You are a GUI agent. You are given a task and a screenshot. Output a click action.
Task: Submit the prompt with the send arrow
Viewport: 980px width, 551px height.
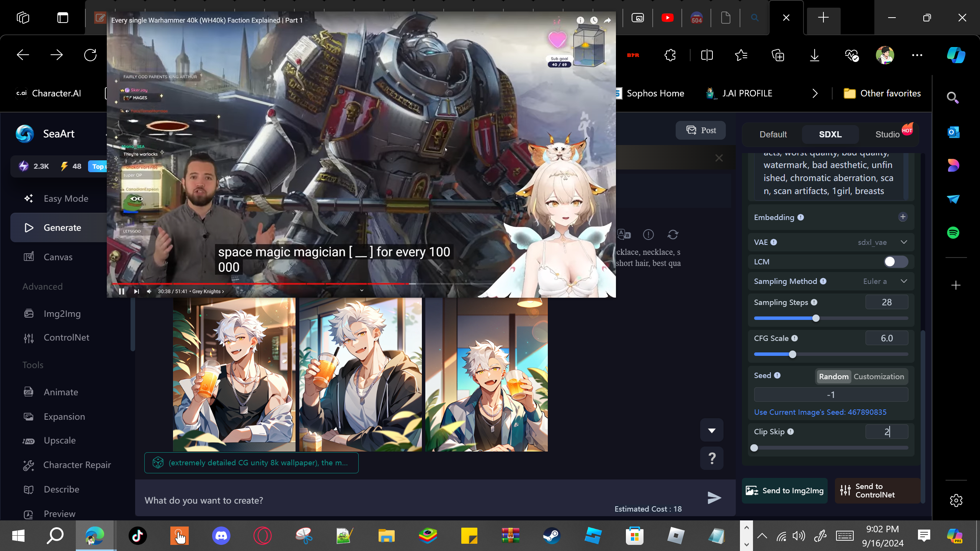(714, 498)
